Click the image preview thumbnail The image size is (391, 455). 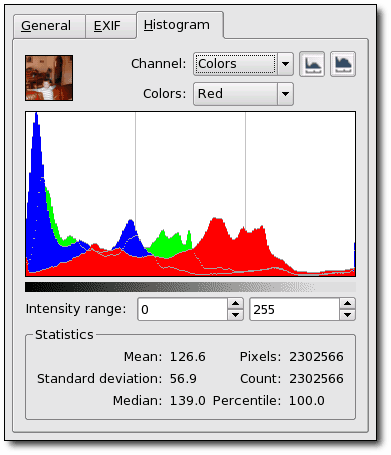click(x=49, y=78)
